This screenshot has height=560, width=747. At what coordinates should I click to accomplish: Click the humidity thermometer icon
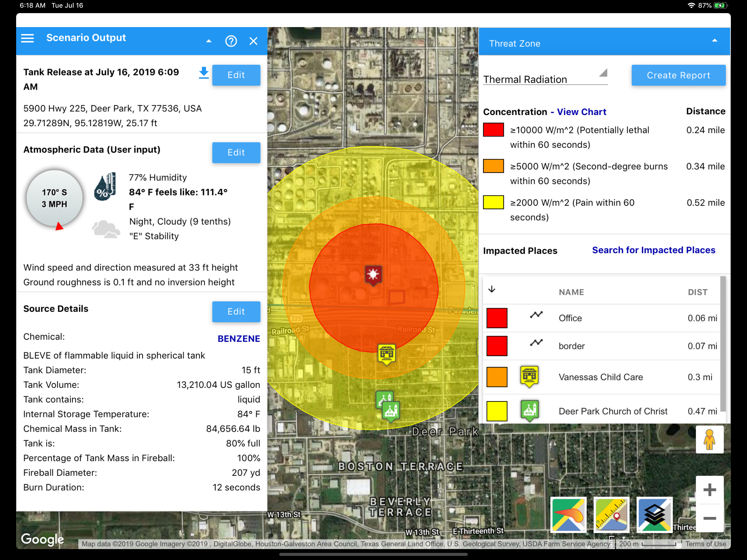point(105,186)
